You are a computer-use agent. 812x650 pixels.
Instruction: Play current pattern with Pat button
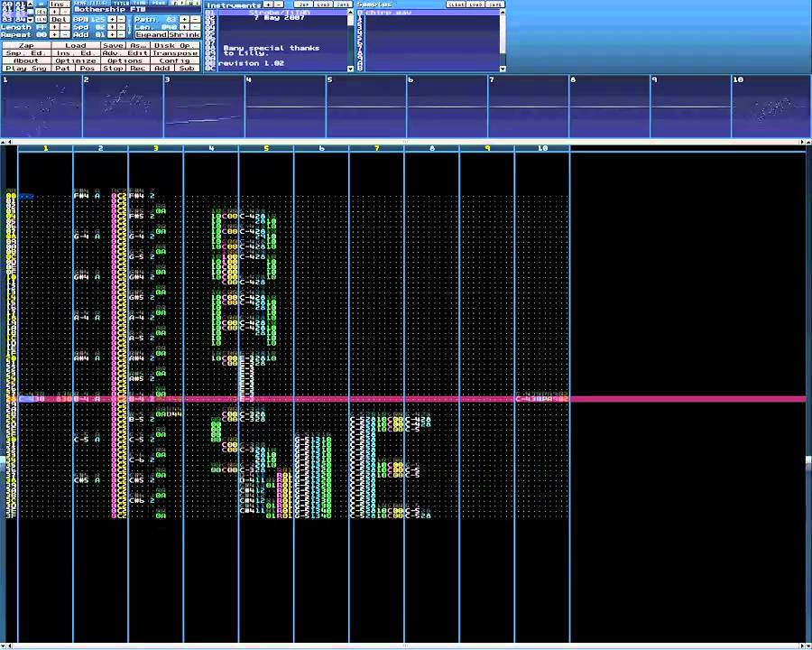pos(63,69)
